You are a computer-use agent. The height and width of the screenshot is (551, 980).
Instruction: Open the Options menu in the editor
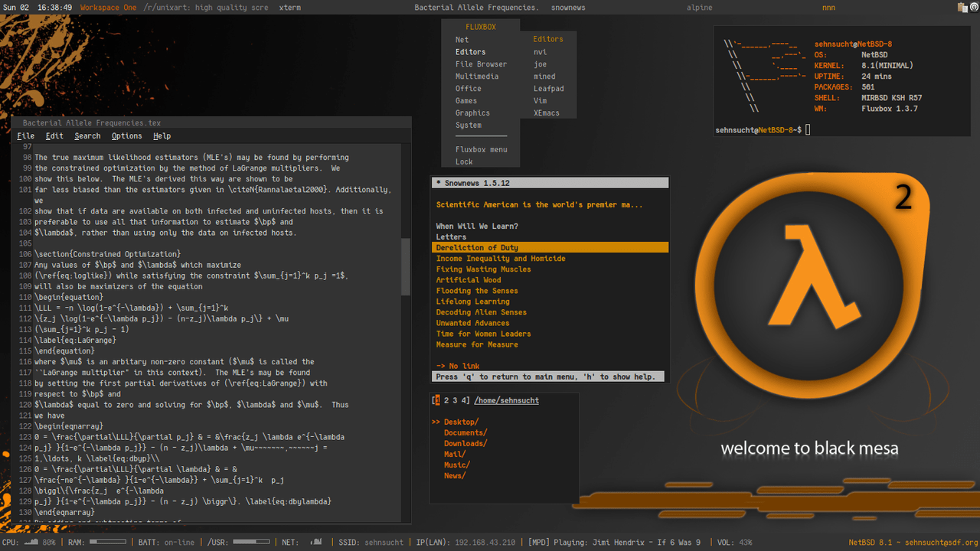pos(126,136)
